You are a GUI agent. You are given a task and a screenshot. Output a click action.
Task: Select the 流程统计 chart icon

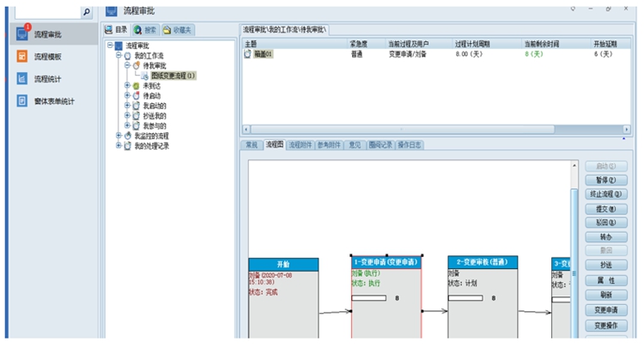click(x=22, y=79)
